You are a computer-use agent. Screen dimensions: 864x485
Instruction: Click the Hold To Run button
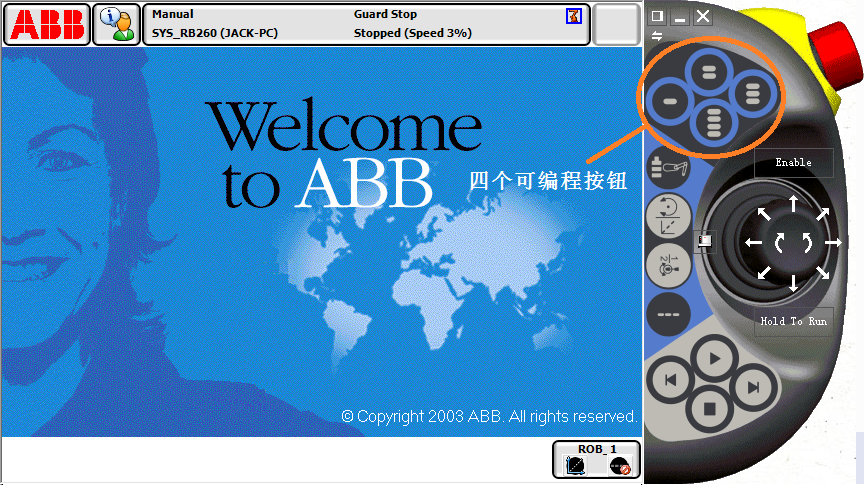pos(793,321)
